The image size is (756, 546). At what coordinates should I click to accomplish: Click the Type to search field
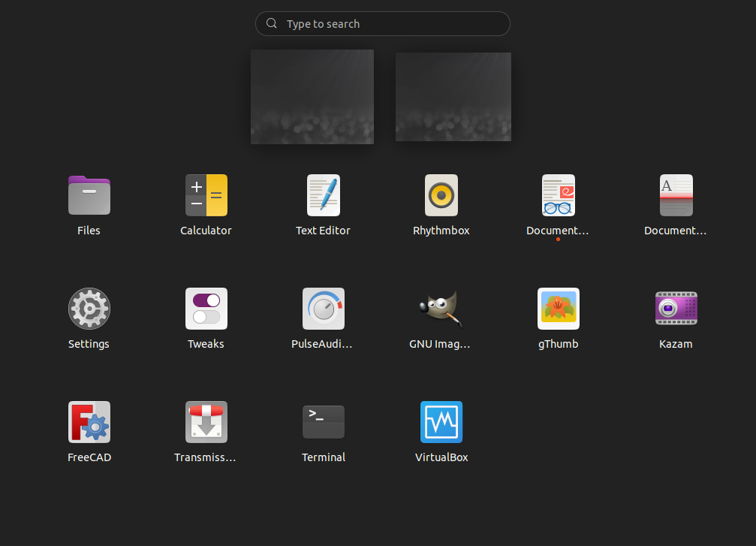click(x=382, y=23)
